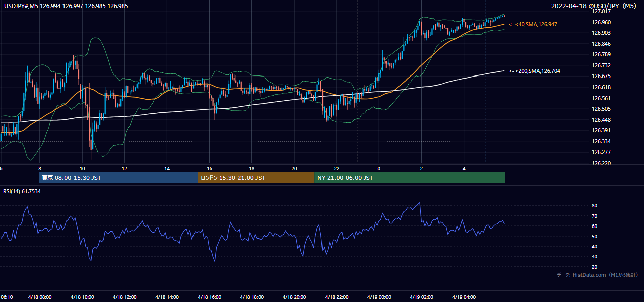Click hour label 22 below price chart
Screen dimensions: 644x302
click(x=337, y=169)
